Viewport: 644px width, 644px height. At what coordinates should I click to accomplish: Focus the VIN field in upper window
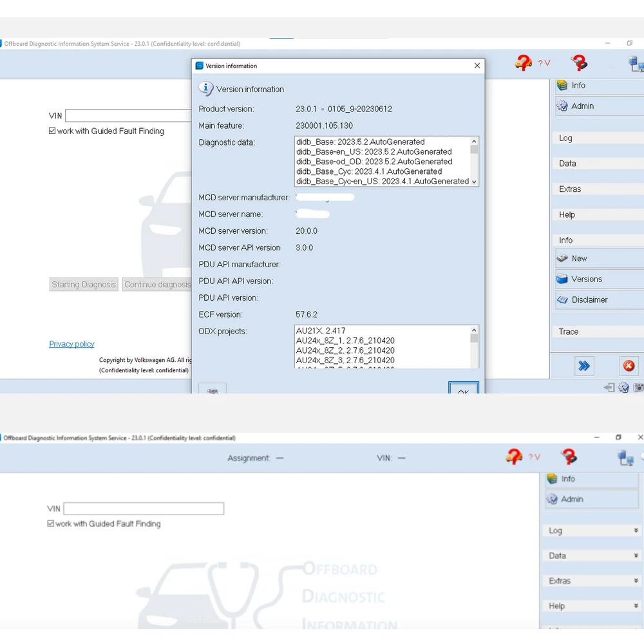point(128,116)
